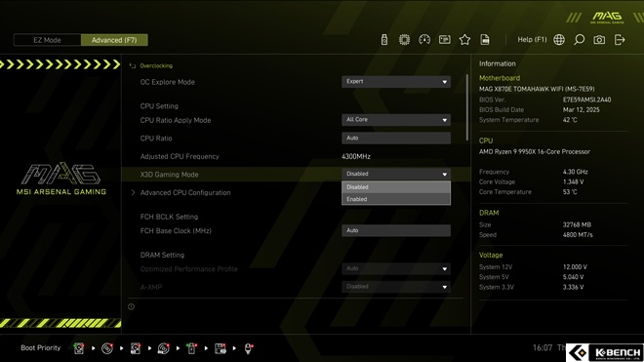This screenshot has height=362, width=644.
Task: Open Favorites with the star icon
Action: coord(464,39)
